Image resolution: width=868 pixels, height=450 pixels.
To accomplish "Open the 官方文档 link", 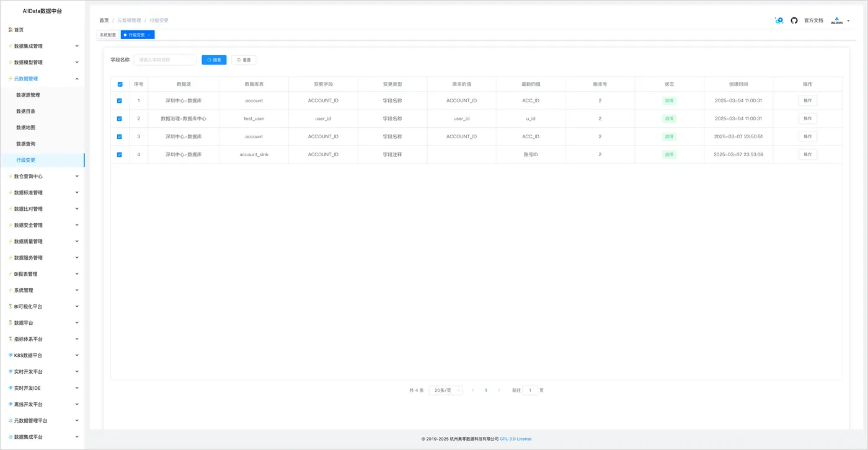I will (x=813, y=20).
